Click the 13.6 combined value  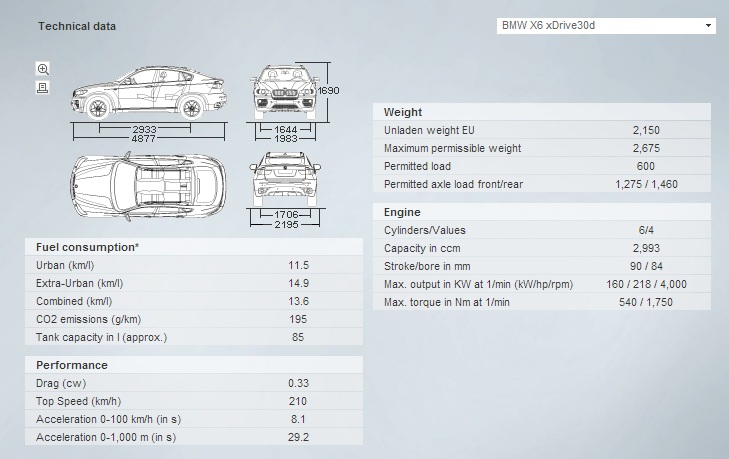pos(298,301)
